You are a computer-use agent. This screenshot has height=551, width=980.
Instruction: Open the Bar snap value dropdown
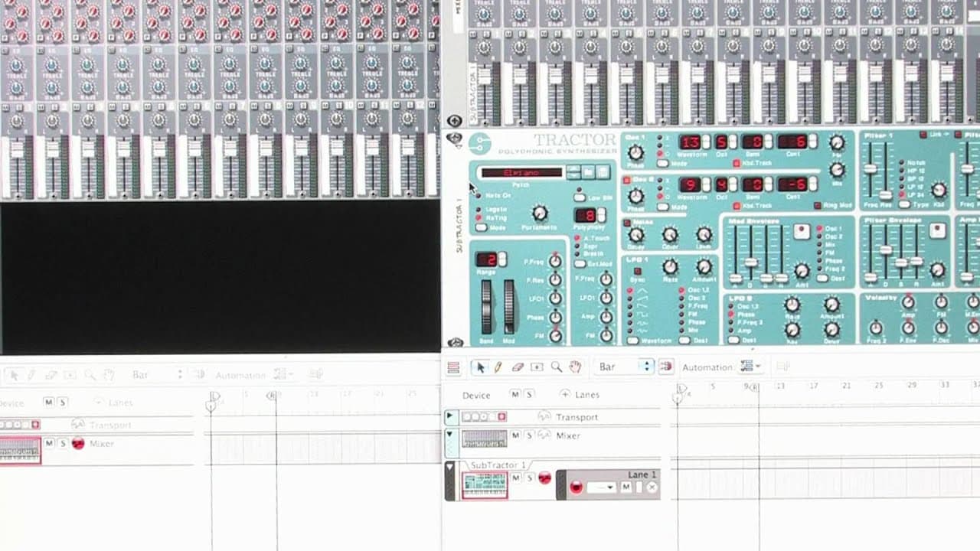624,367
